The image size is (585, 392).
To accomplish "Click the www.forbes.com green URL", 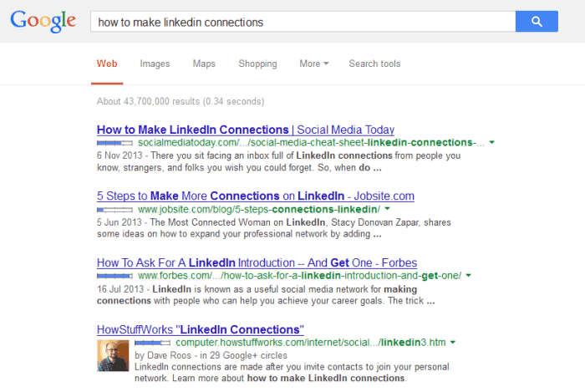I will pyautogui.click(x=299, y=276).
